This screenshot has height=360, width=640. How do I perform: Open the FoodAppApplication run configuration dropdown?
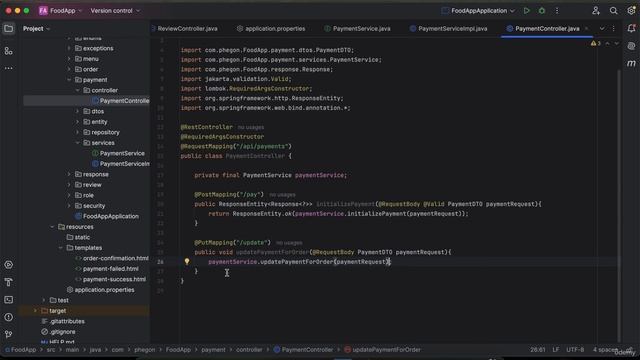tap(478, 11)
